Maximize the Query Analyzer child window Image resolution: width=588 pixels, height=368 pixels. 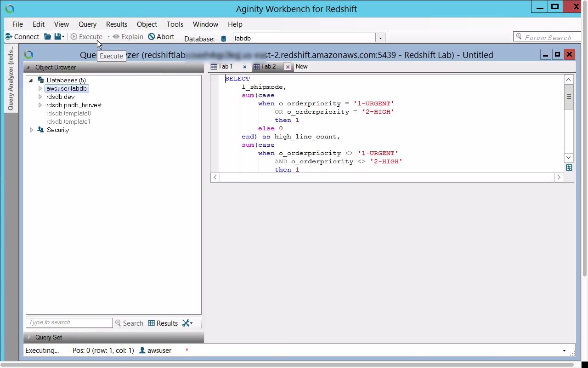(557, 55)
